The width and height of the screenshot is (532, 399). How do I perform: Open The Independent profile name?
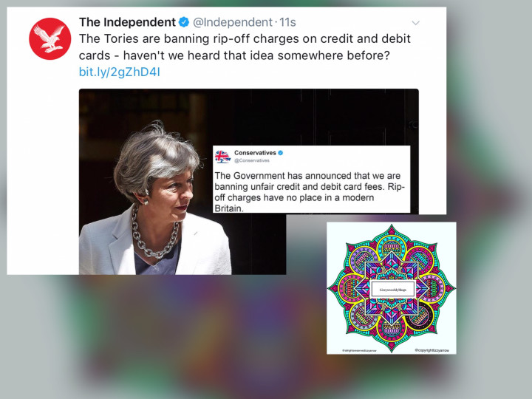click(127, 22)
